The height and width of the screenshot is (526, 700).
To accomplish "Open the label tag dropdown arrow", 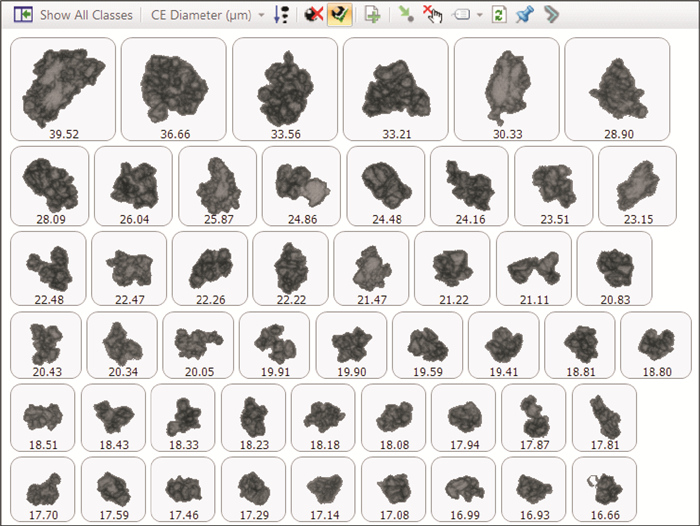I will 480,16.
